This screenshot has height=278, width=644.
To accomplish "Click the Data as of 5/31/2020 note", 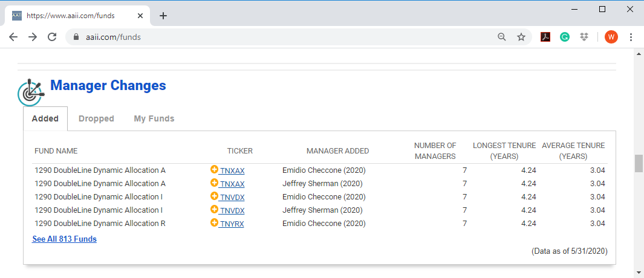I will click(x=569, y=250).
